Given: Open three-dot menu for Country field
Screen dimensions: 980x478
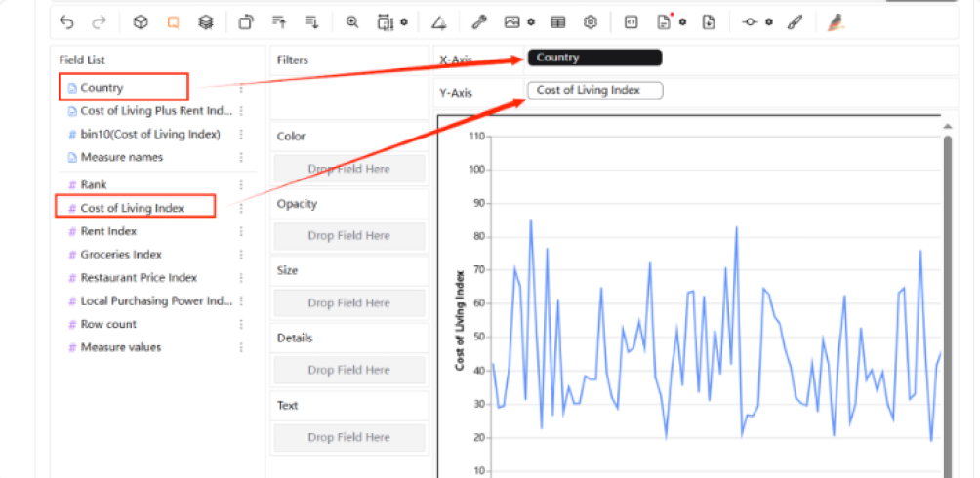Looking at the screenshot, I should click(241, 88).
